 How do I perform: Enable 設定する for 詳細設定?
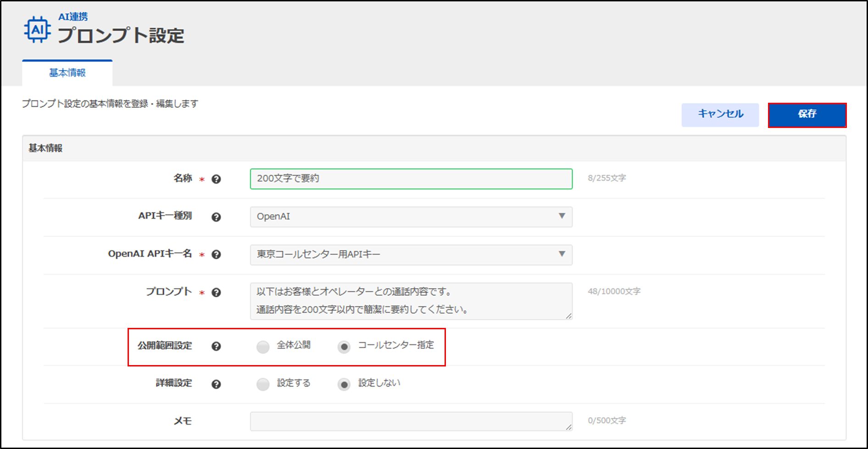point(263,384)
